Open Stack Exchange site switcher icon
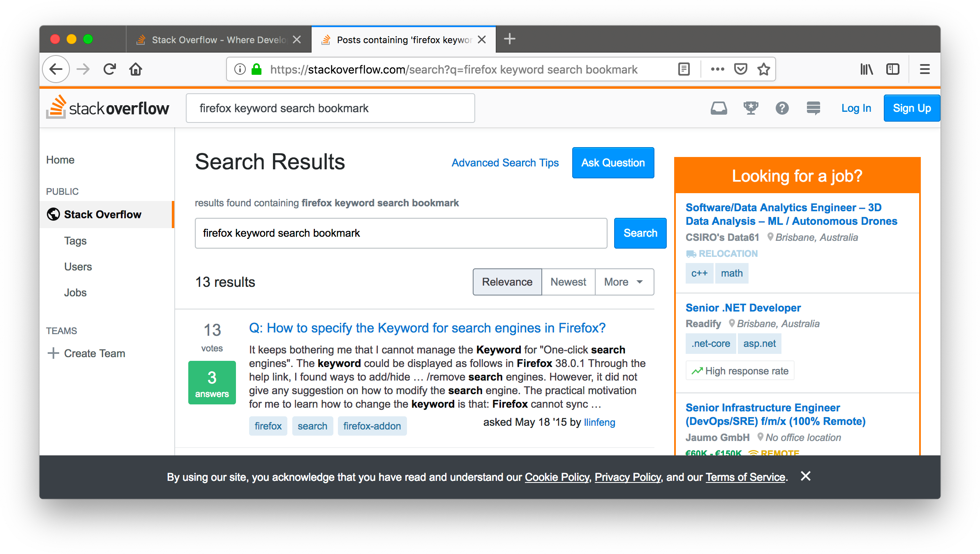Viewport: 980px width, 554px height. click(814, 108)
